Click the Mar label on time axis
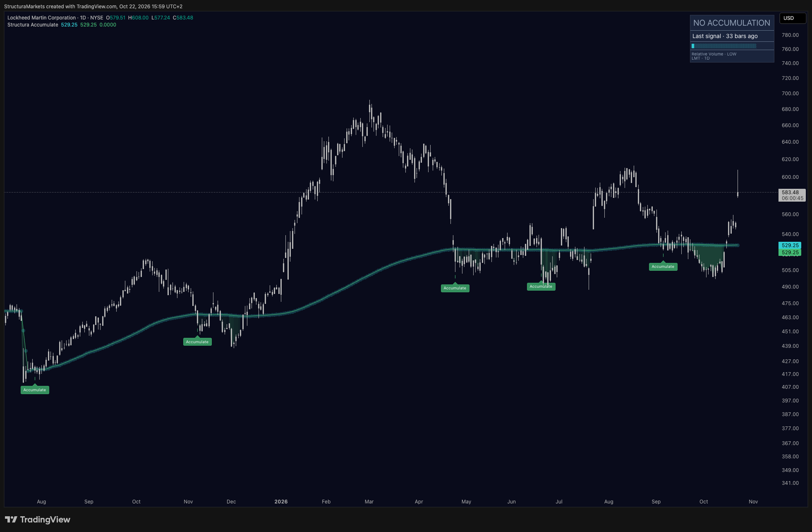Viewport: 812px width, 532px height. coord(369,502)
